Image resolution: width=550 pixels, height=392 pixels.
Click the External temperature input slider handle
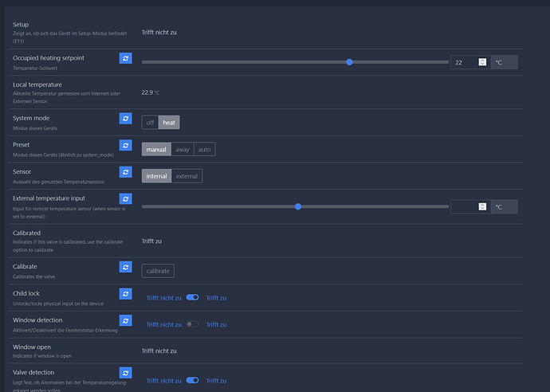click(298, 206)
